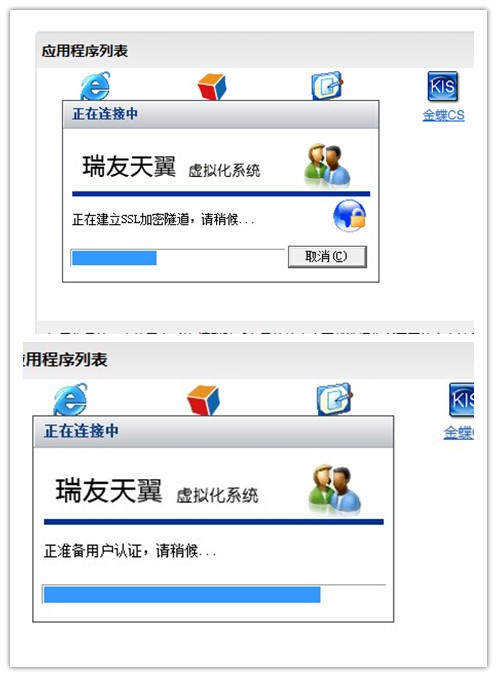Open the 金蝶CS link in top list
Screen dimensions: 497x677
[x=443, y=115]
